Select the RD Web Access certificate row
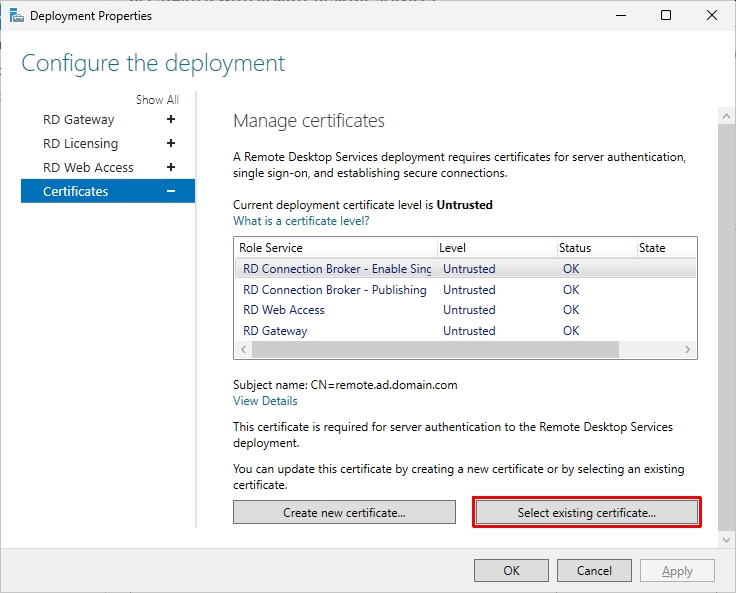Screen dimensions: 736x593 click(284, 310)
